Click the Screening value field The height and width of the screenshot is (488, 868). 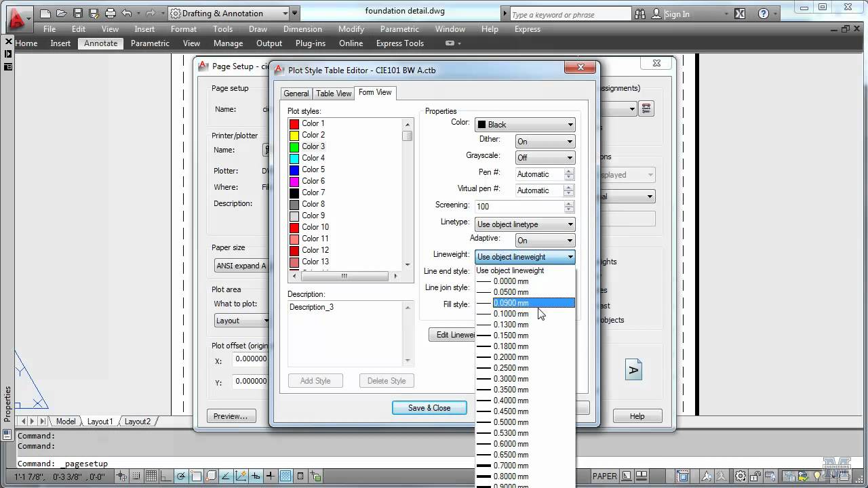point(519,207)
